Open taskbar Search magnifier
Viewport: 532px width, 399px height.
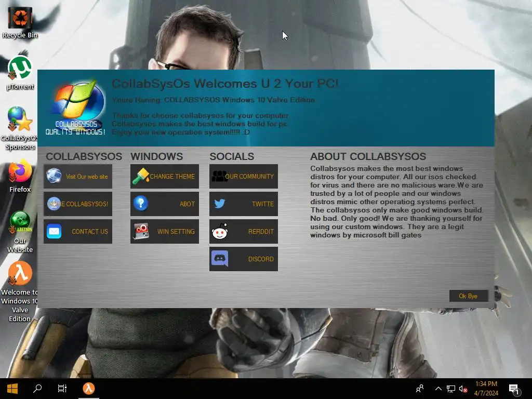(37, 389)
